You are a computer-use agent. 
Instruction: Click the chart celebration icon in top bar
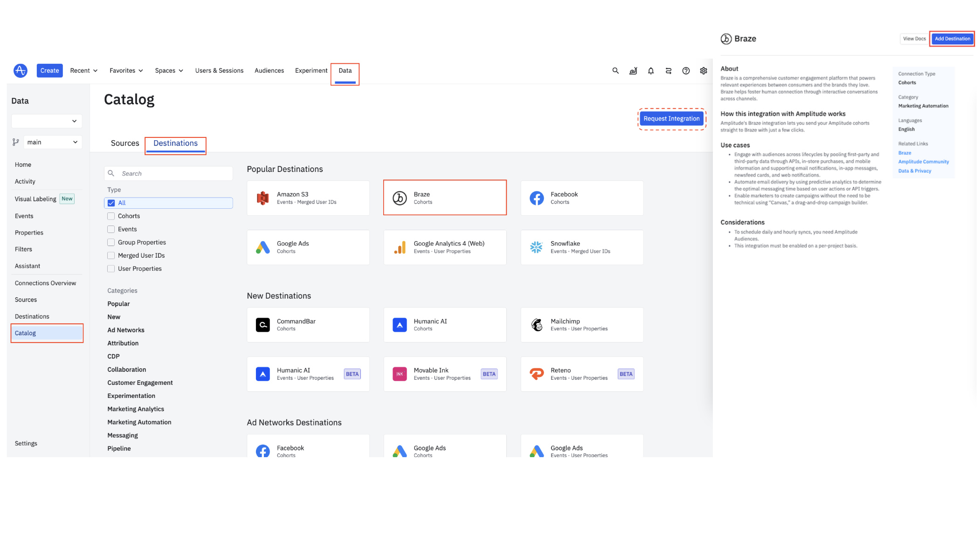click(633, 71)
